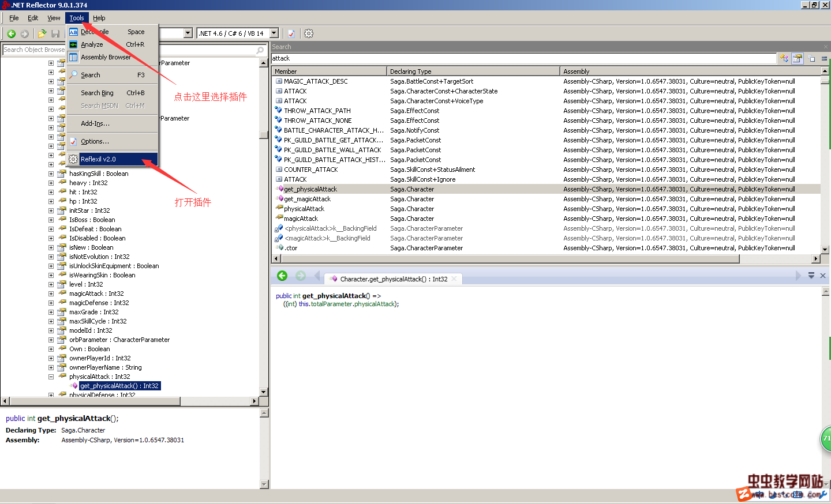Sort results by Assembly column header
This screenshot has width=831, height=504.
690,72
